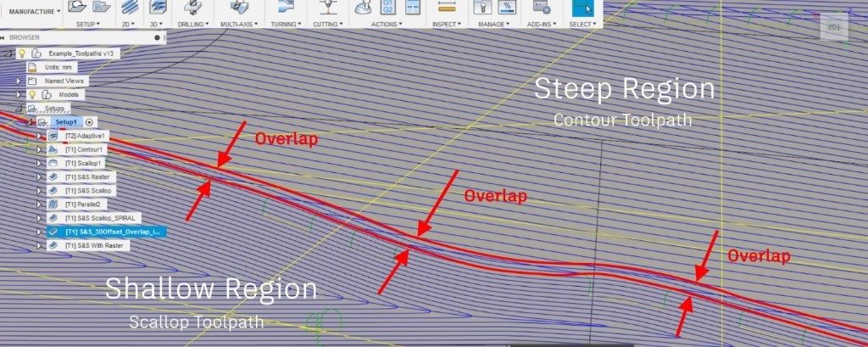
Task: Click the 3D milling toolpath icon
Action: (157, 6)
